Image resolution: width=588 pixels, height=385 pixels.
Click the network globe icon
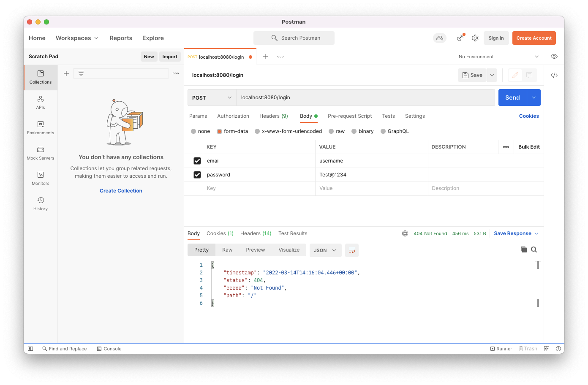point(405,233)
